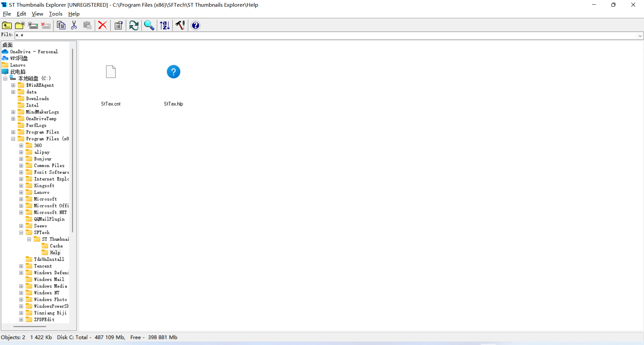Create a new folder with toolbar icon
The image size is (644, 345).
pyautogui.click(x=20, y=25)
